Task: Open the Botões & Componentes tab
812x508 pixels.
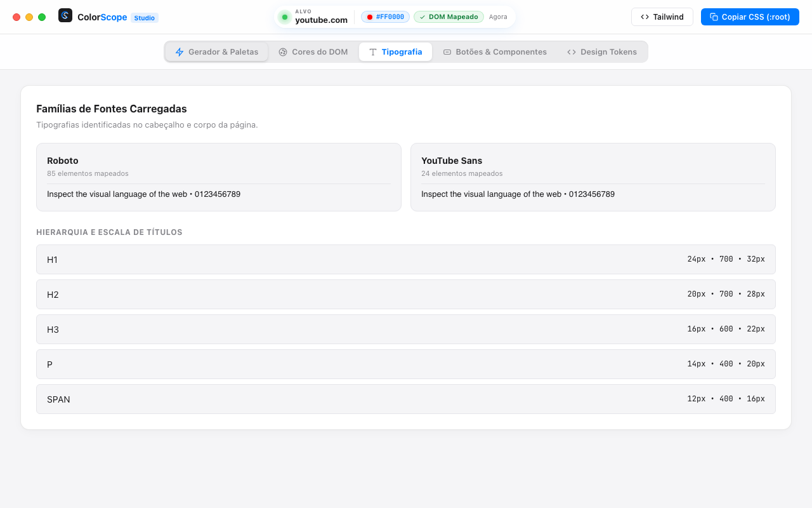Action: click(x=495, y=52)
